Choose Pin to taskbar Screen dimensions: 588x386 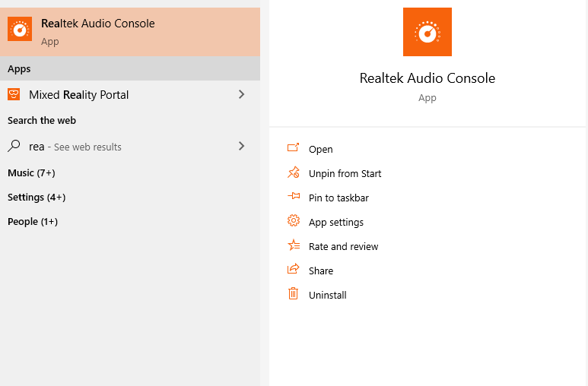[338, 198]
